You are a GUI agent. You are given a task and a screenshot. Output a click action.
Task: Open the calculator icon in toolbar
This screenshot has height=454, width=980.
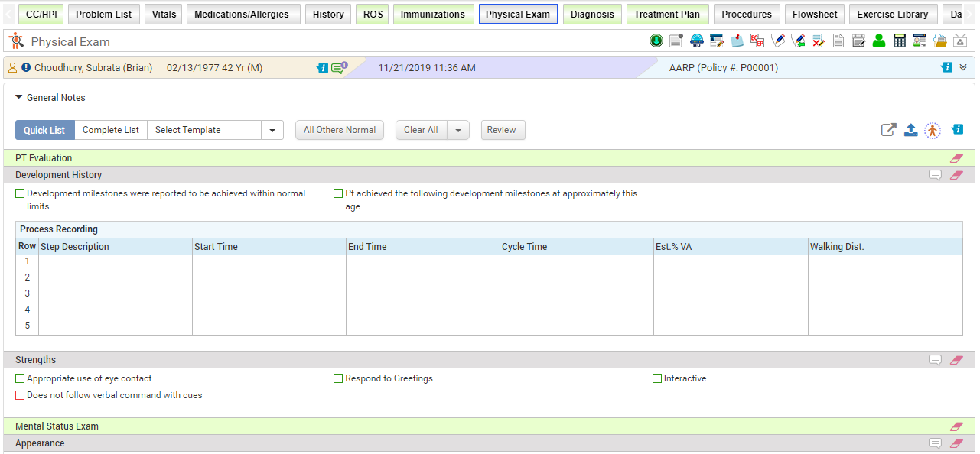pyautogui.click(x=900, y=41)
